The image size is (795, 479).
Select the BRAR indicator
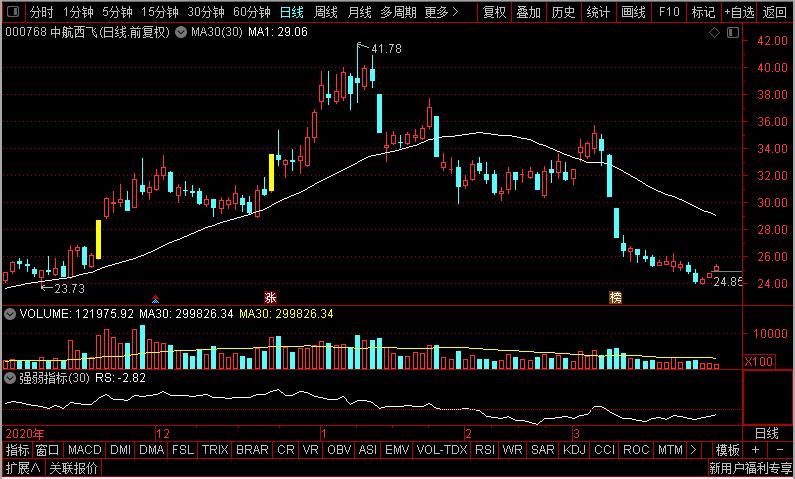(x=252, y=450)
